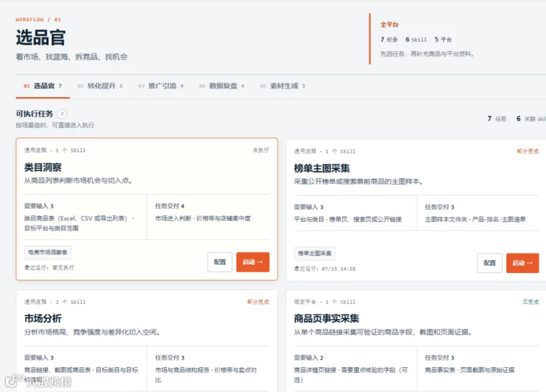Click the WORKFLOW / 01 breadcrumb text
546x392 pixels.
click(38, 19)
